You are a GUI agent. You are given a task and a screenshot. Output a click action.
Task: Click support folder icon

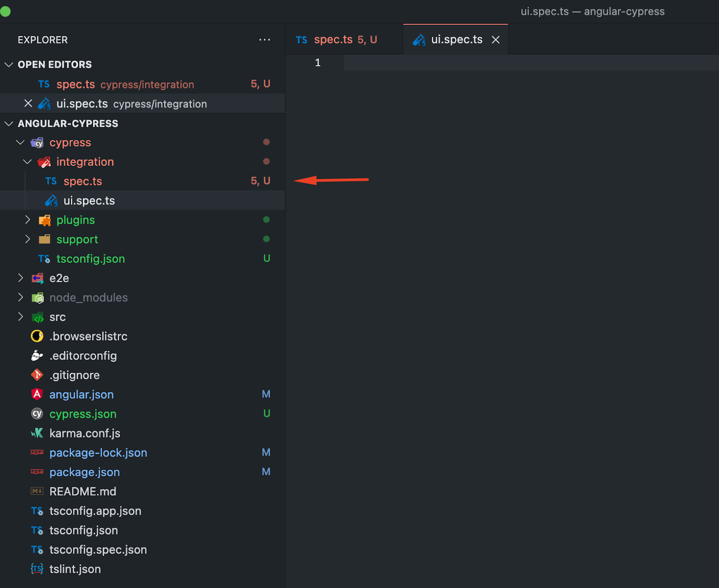point(44,239)
